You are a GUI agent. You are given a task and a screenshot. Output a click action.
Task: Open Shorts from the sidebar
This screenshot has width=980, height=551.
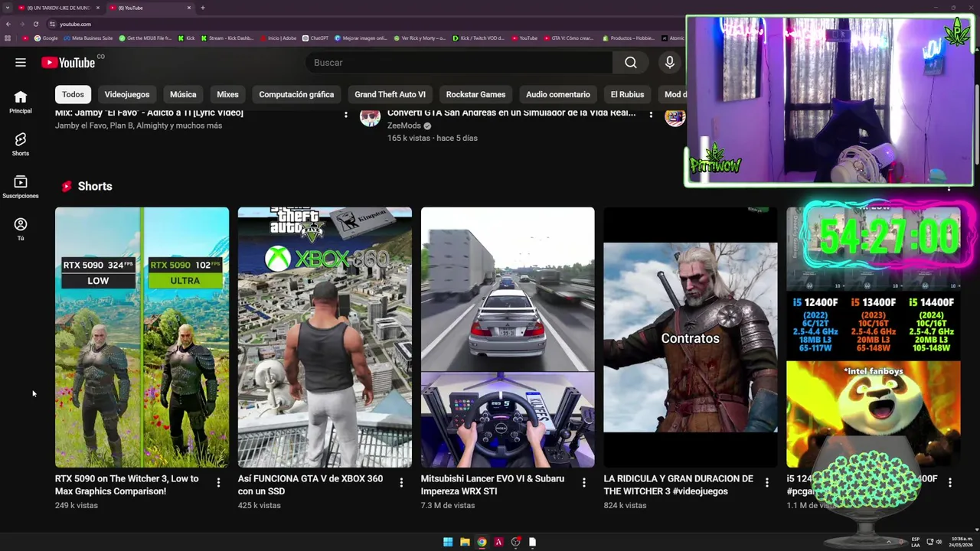(x=21, y=144)
